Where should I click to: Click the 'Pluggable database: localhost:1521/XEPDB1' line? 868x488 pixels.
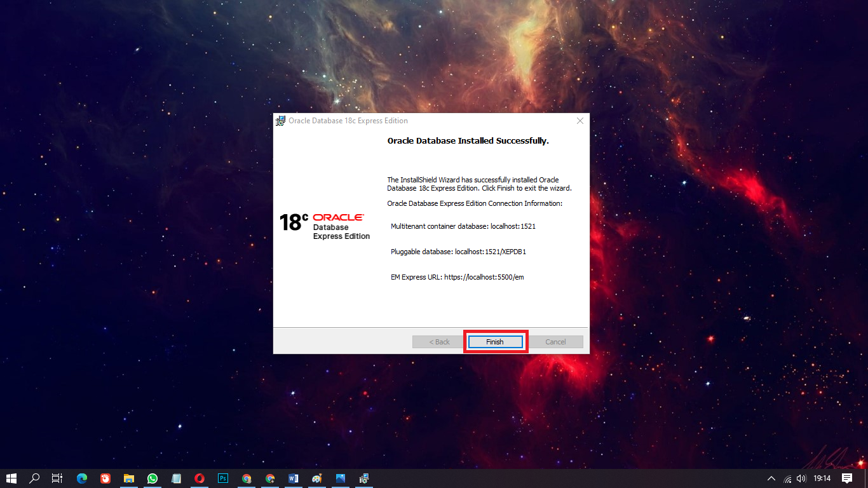pos(458,252)
